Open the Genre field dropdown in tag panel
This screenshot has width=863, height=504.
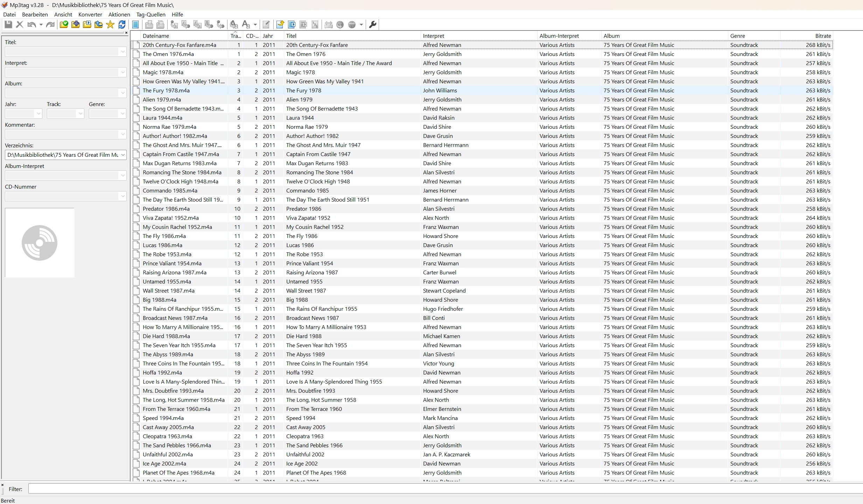tap(122, 114)
